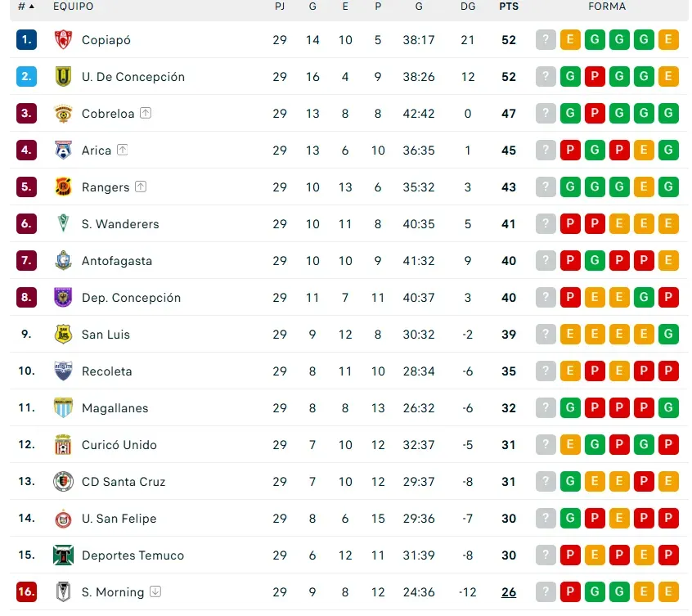Click the Magallanes team crest

pos(63,408)
